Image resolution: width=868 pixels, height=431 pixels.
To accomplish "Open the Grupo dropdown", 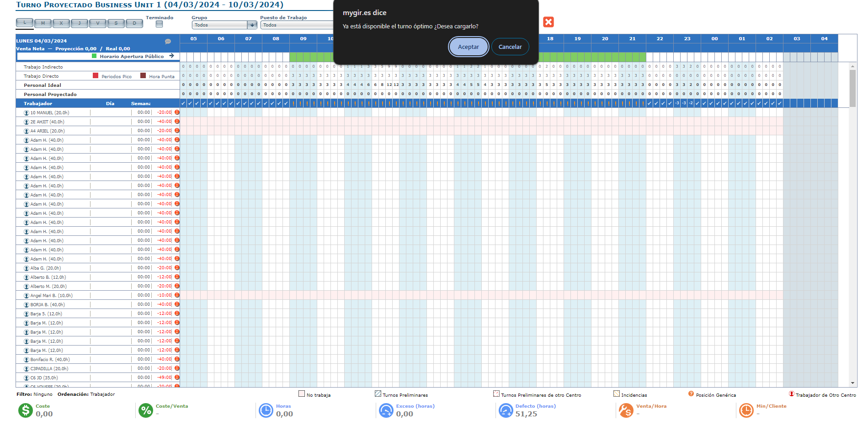I will [x=224, y=25].
